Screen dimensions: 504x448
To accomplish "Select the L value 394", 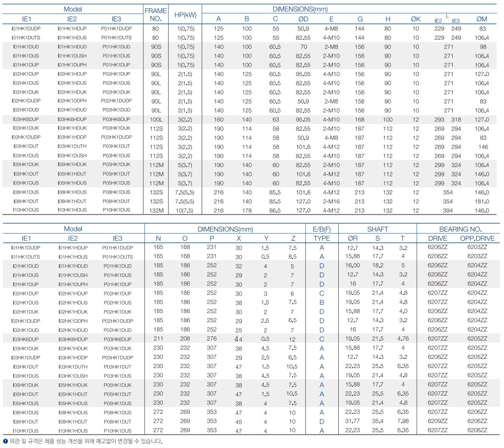I will click(448, 211).
